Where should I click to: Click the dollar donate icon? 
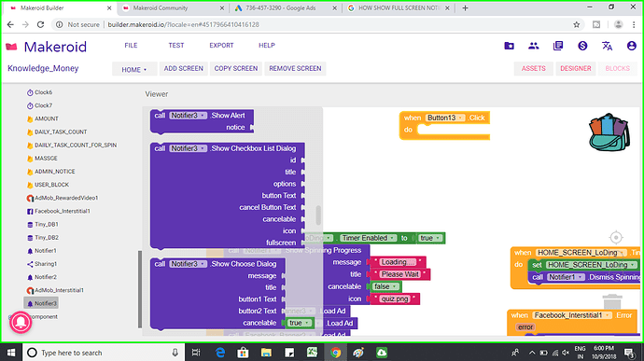(582, 46)
